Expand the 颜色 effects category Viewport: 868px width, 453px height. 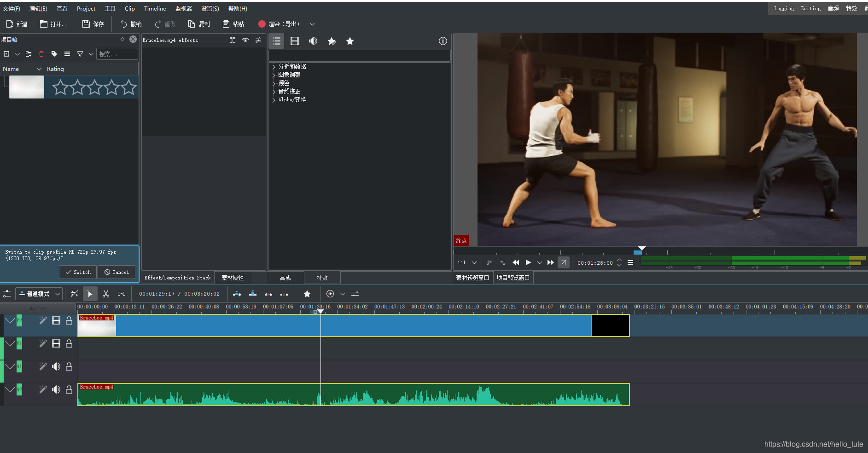click(274, 83)
